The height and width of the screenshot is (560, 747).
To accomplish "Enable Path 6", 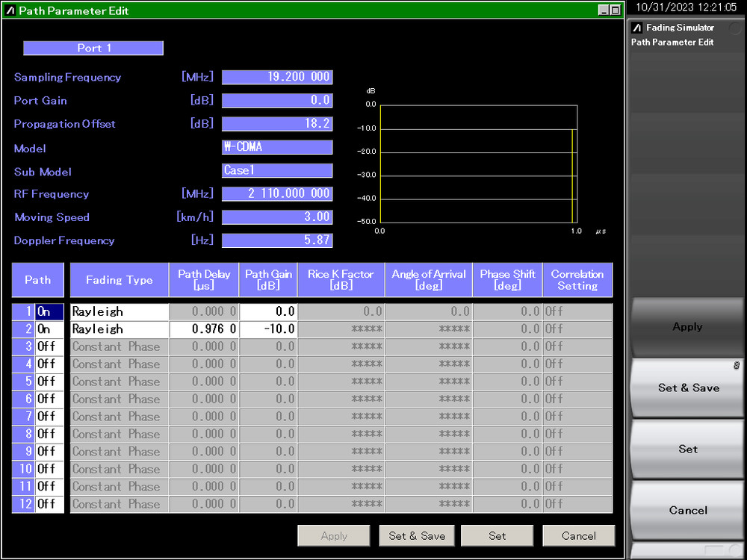I will point(49,399).
